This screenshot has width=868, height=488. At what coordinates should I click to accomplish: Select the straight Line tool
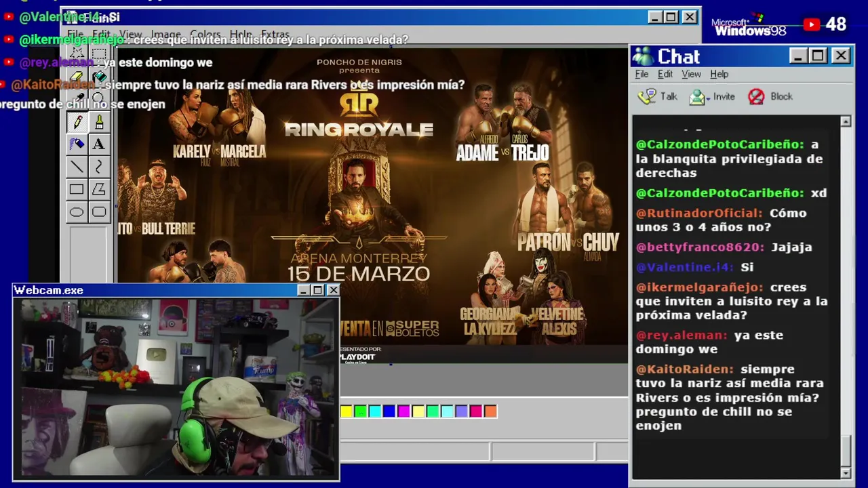pos(77,167)
